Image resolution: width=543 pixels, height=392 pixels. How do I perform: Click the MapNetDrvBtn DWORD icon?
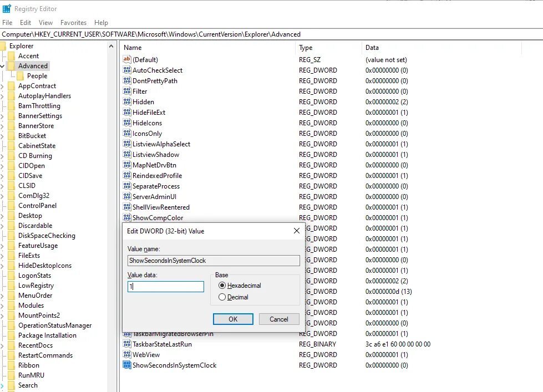coord(127,165)
